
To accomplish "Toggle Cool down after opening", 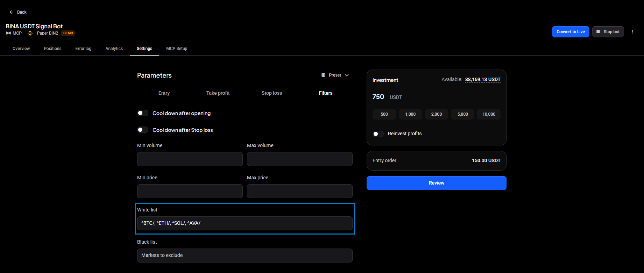I will pyautogui.click(x=143, y=113).
